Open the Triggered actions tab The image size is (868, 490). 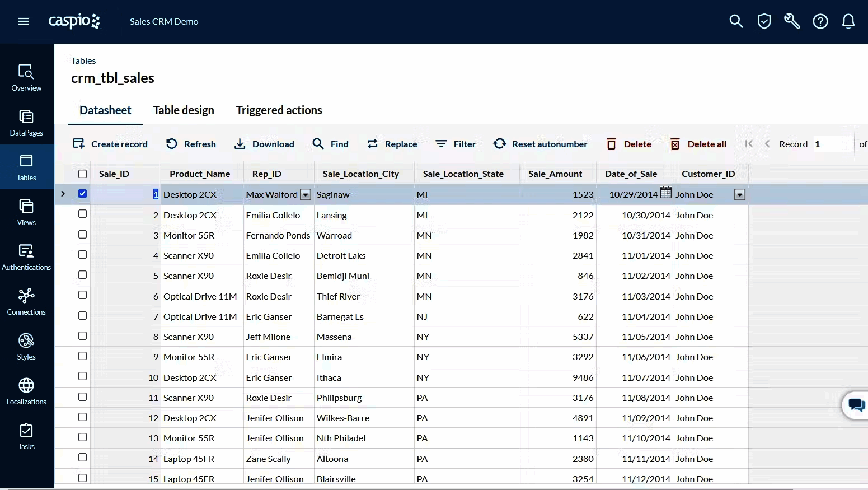279,110
